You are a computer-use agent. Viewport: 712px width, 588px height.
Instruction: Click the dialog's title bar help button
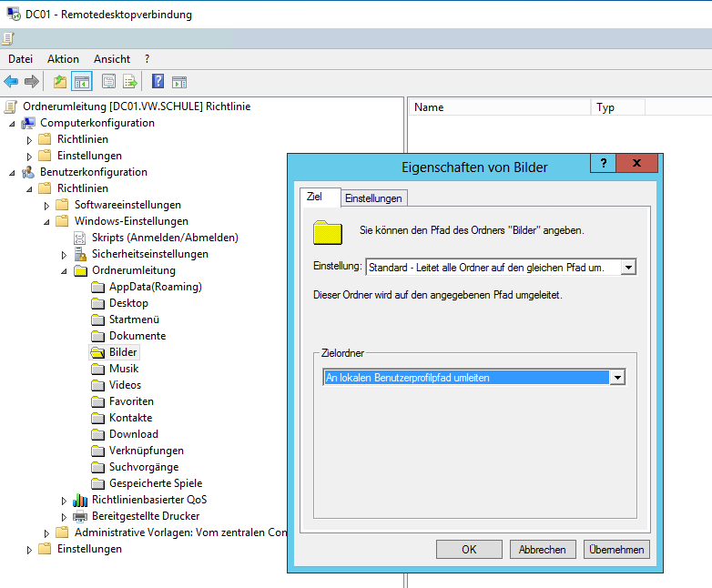pyautogui.click(x=603, y=164)
